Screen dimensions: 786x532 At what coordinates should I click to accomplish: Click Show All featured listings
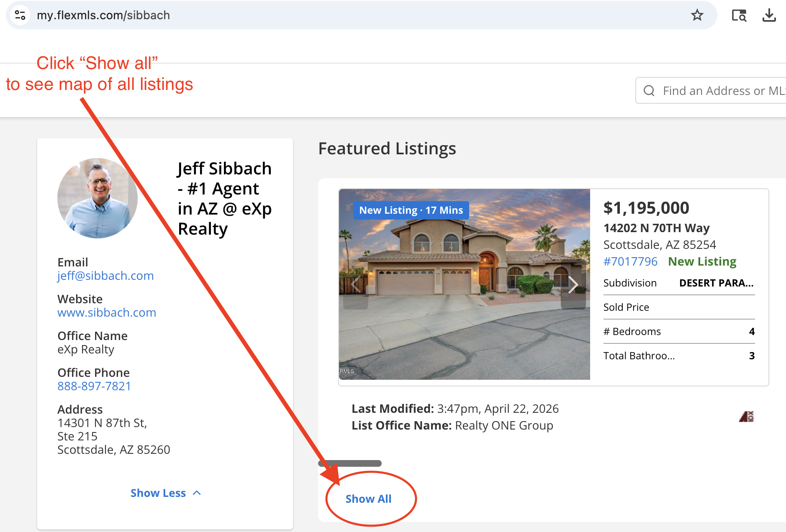tap(368, 499)
